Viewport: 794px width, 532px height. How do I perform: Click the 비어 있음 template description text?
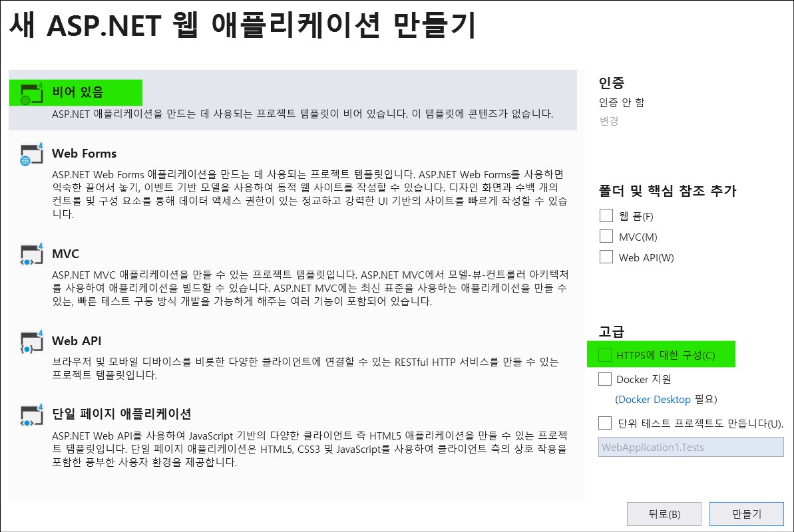(302, 114)
